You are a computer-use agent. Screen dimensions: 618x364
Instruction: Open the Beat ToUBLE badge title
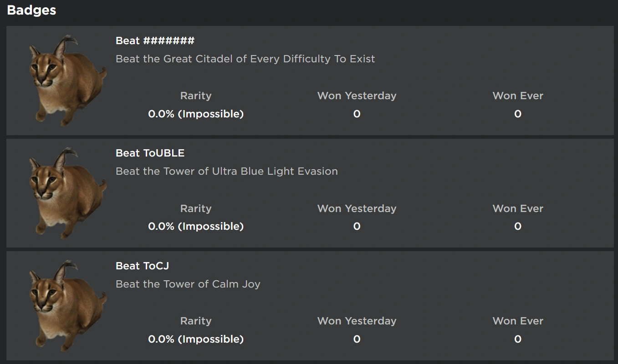pos(150,153)
